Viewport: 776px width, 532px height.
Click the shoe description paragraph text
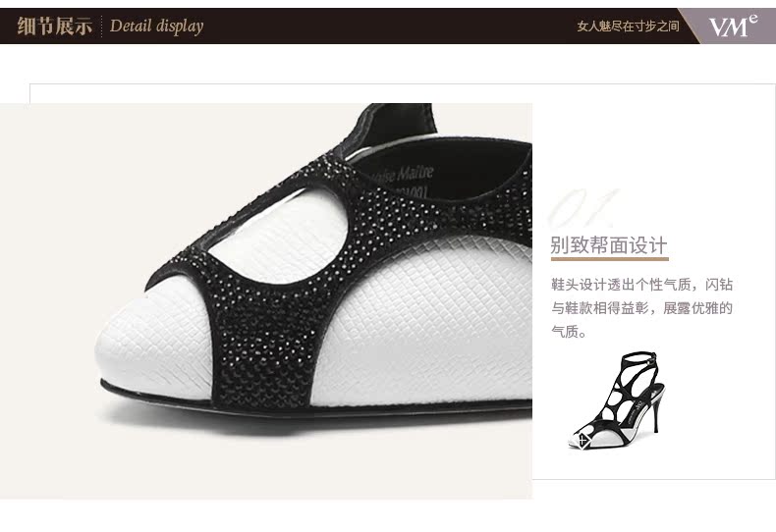[641, 308]
